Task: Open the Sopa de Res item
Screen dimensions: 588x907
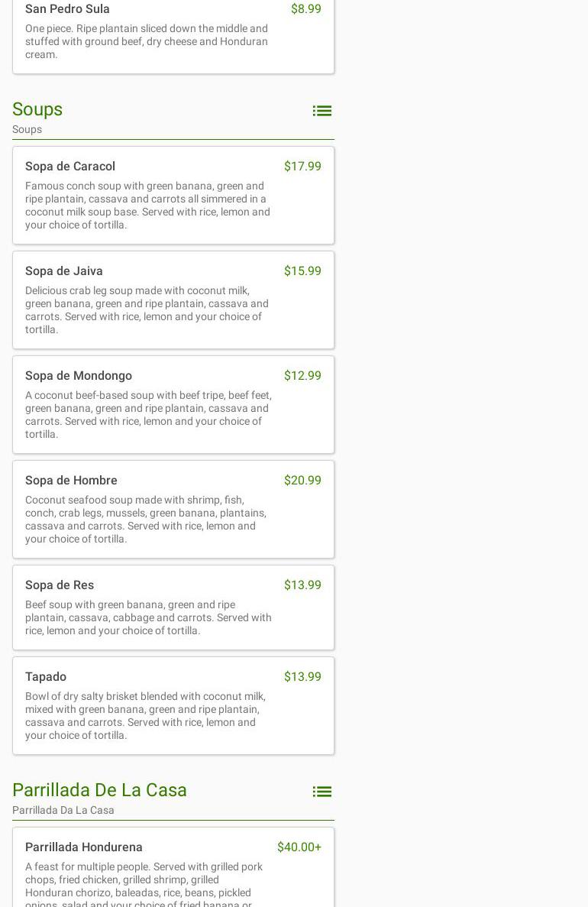Action: (60, 585)
